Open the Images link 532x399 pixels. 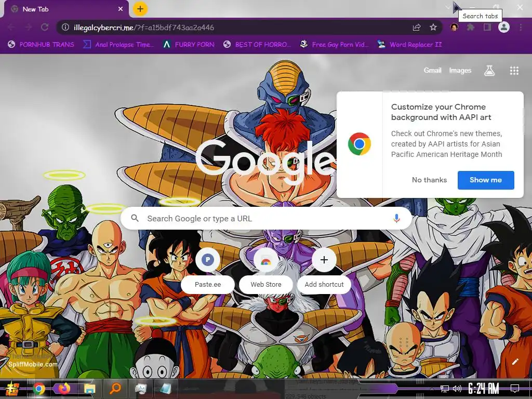[460, 70]
